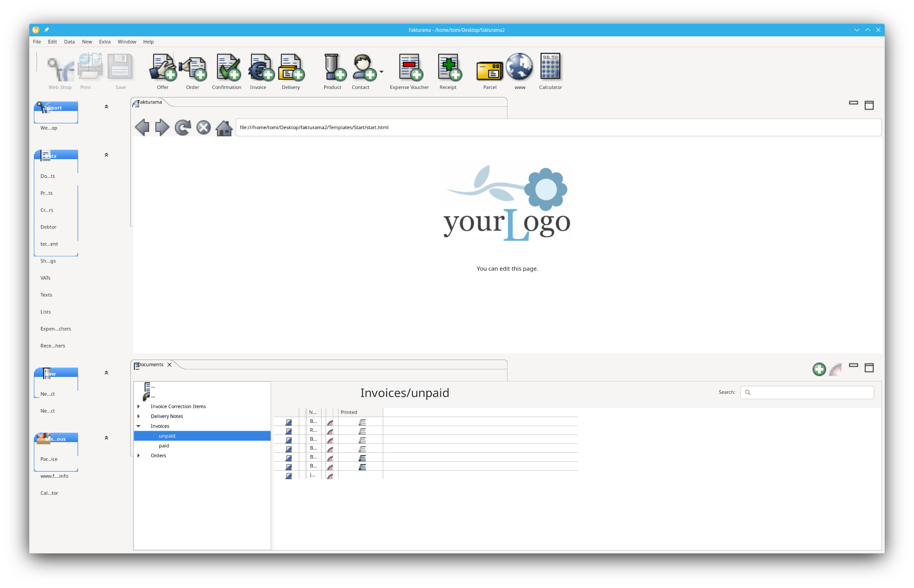This screenshot has width=914, height=588.
Task: Select the paid invoices item
Action: (164, 445)
